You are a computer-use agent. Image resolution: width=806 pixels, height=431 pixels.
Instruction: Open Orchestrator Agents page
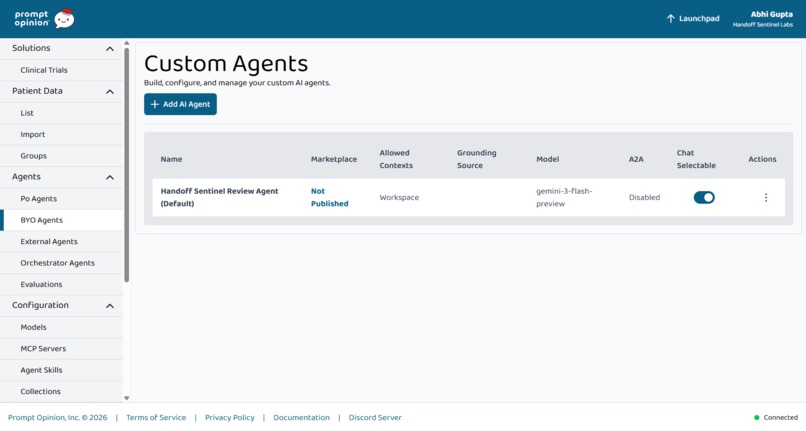pyautogui.click(x=61, y=263)
